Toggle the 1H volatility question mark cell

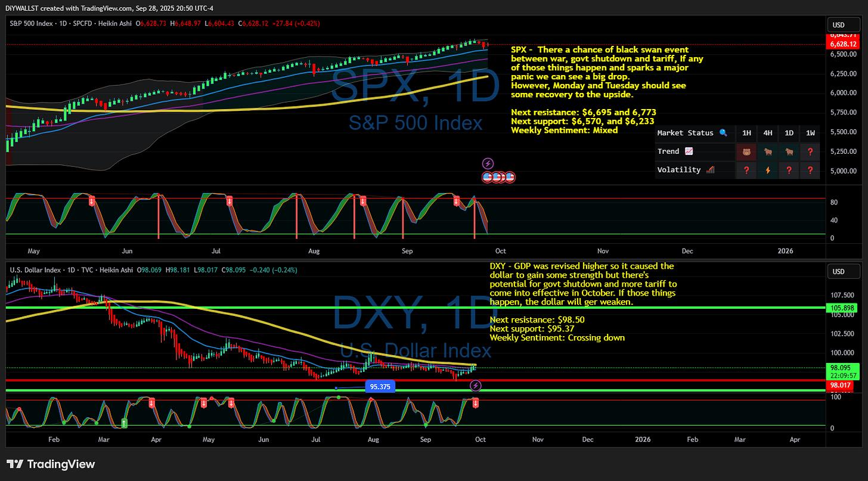pyautogui.click(x=746, y=170)
